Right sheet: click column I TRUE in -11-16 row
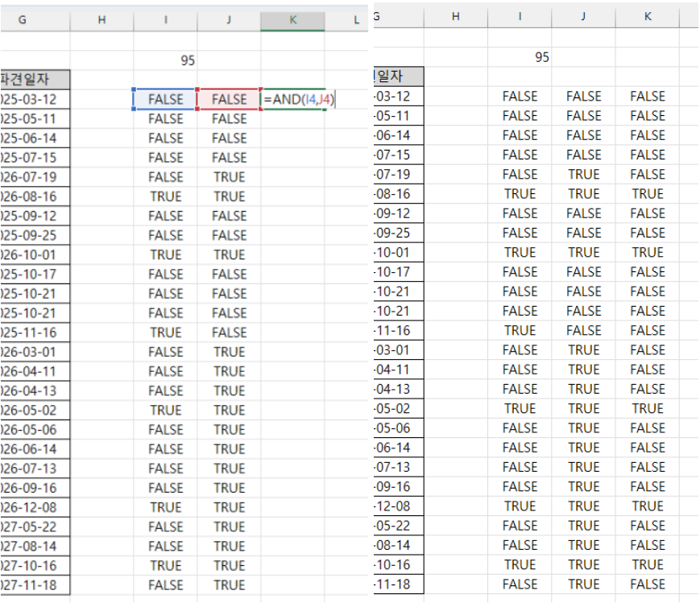 pyautogui.click(x=520, y=330)
